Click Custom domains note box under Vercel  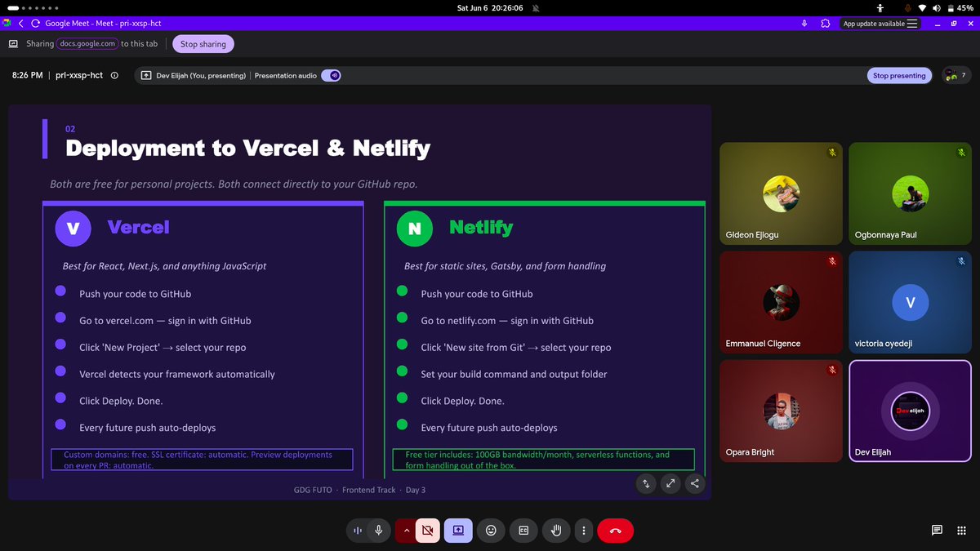[203, 460]
